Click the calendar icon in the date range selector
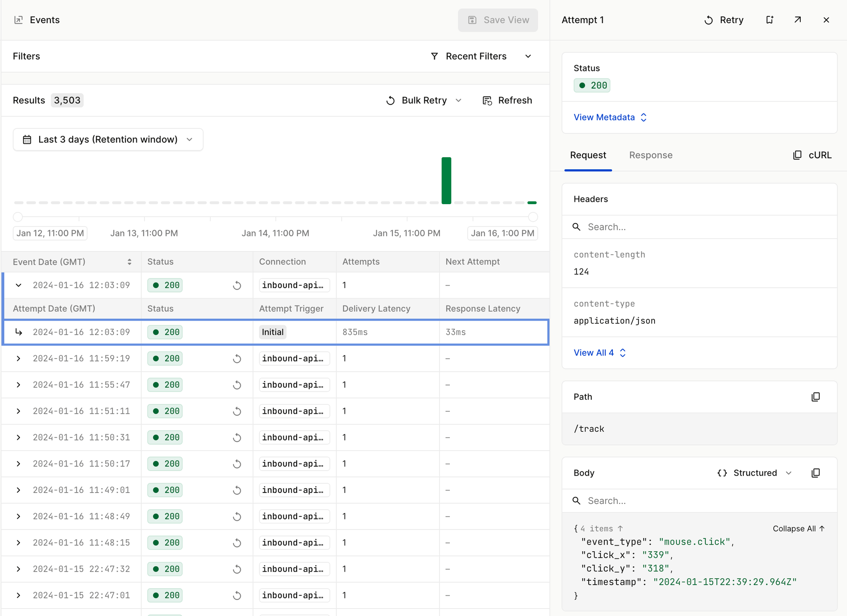This screenshot has height=616, width=847. coord(27,139)
